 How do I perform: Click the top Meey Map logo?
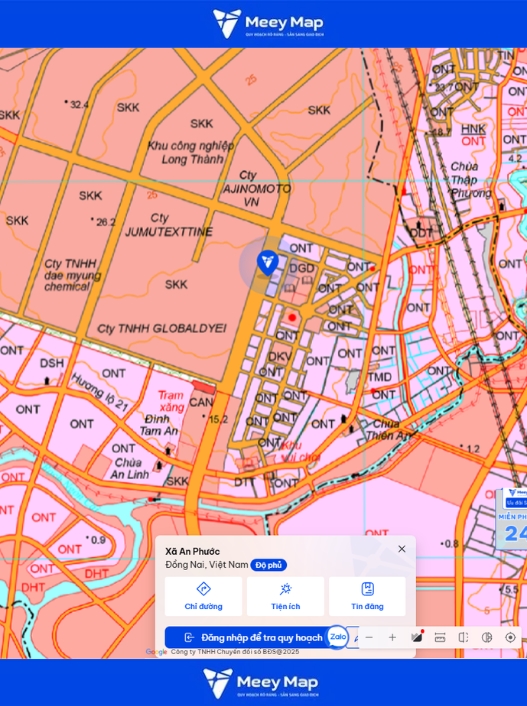(x=268, y=23)
